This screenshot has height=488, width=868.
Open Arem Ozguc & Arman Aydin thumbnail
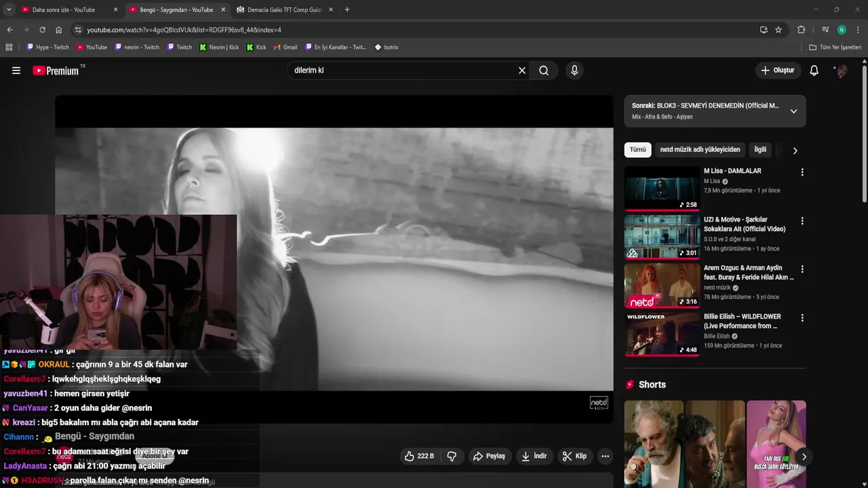(662, 285)
